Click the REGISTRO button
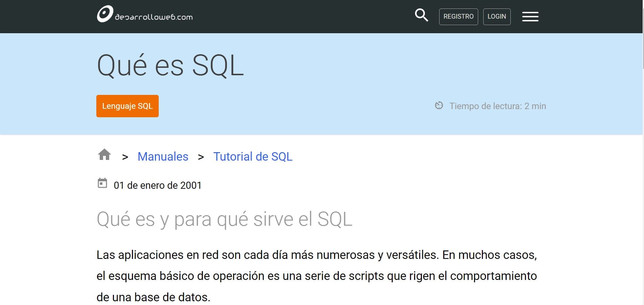The height and width of the screenshot is (305, 644). [x=458, y=17]
